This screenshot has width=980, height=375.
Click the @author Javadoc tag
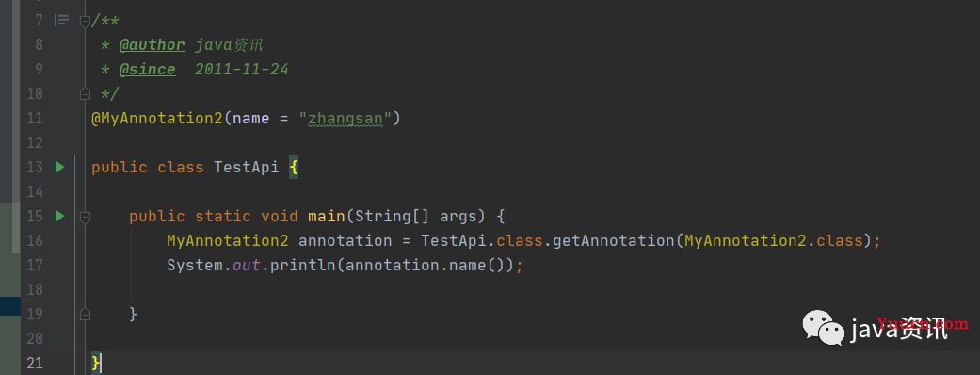tap(152, 45)
